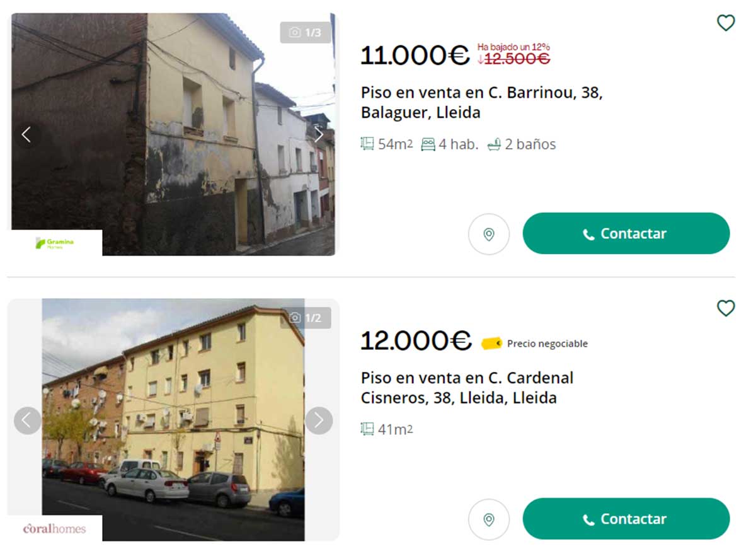Click the bathrooms icon next to 2 baños
The image size is (756, 556).
(494, 144)
